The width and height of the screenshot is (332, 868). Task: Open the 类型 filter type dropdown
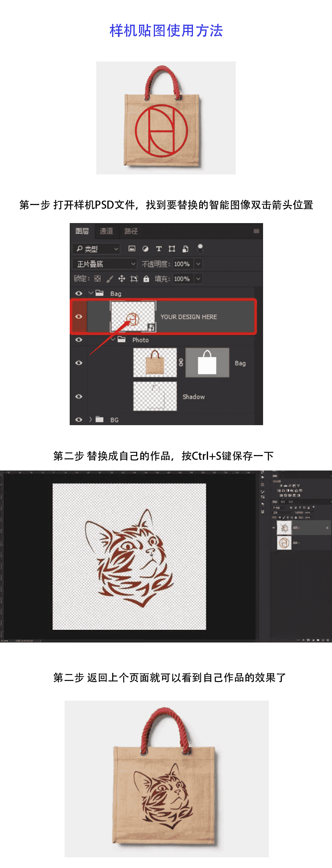click(x=96, y=249)
